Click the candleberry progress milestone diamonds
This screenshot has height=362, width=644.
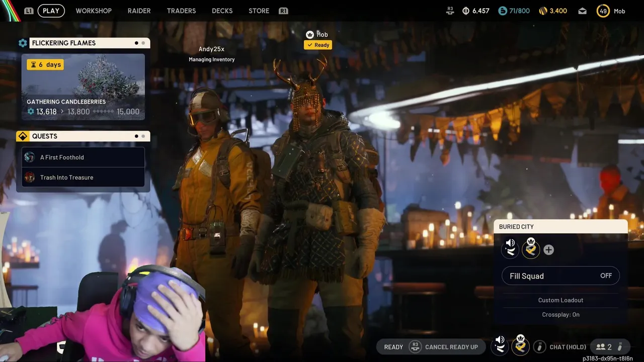click(103, 112)
